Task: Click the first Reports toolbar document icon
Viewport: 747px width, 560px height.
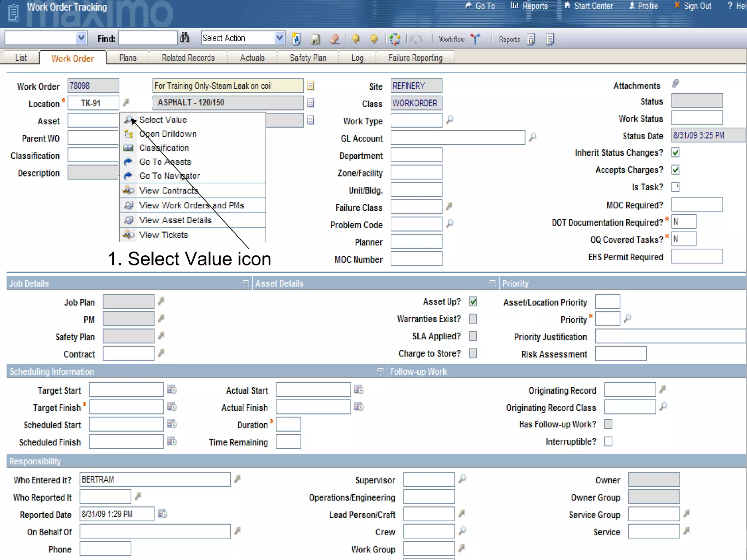Action: tap(531, 39)
